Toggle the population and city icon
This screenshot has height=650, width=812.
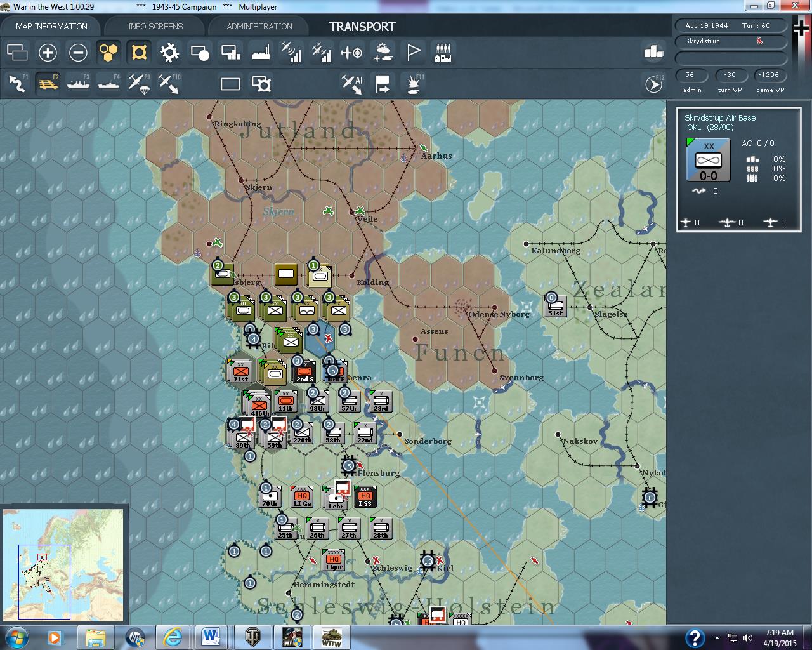click(443, 52)
